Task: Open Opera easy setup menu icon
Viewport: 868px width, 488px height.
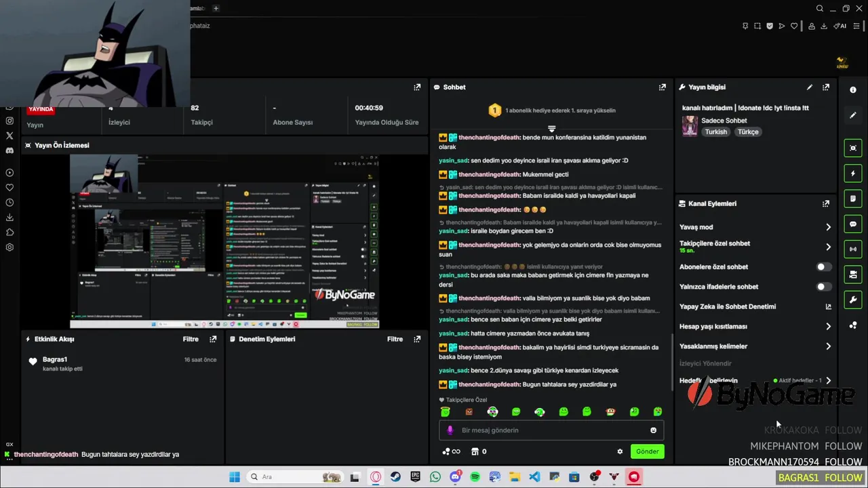Action: click(x=856, y=26)
